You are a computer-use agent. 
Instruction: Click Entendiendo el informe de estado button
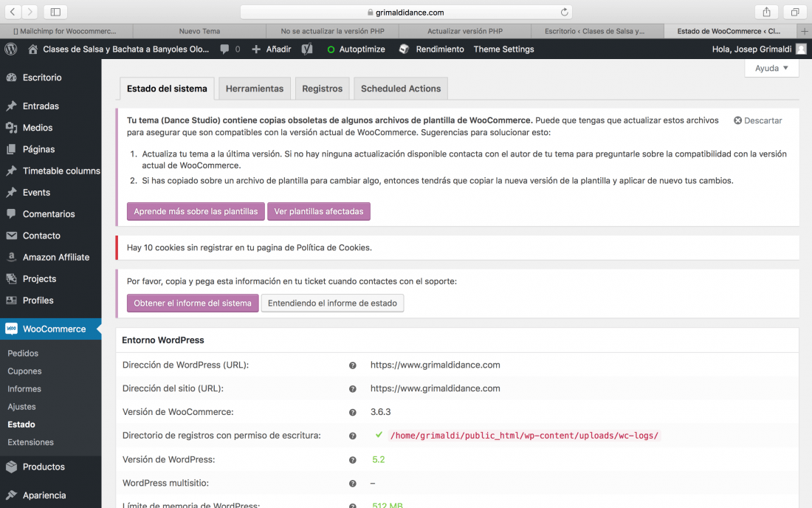332,303
